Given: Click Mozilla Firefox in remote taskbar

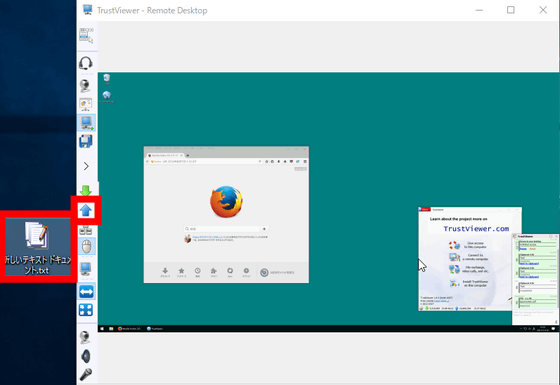Looking at the screenshot, I should (130, 329).
